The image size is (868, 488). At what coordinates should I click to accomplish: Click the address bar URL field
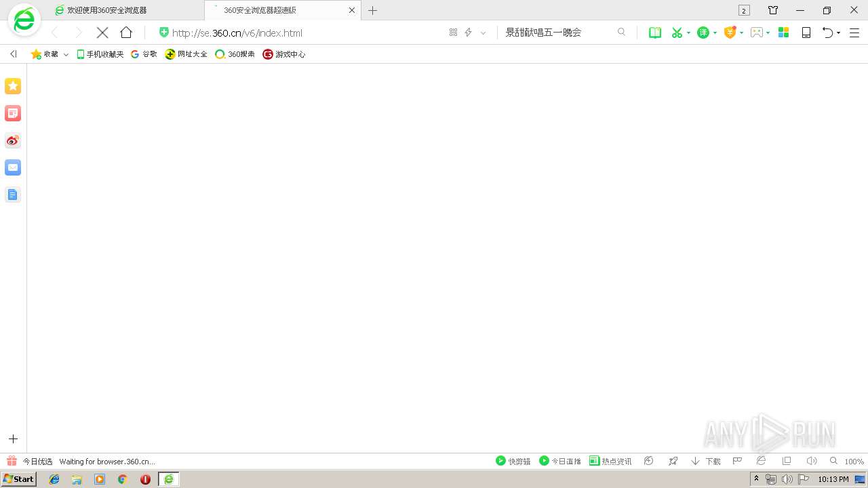[x=237, y=33]
